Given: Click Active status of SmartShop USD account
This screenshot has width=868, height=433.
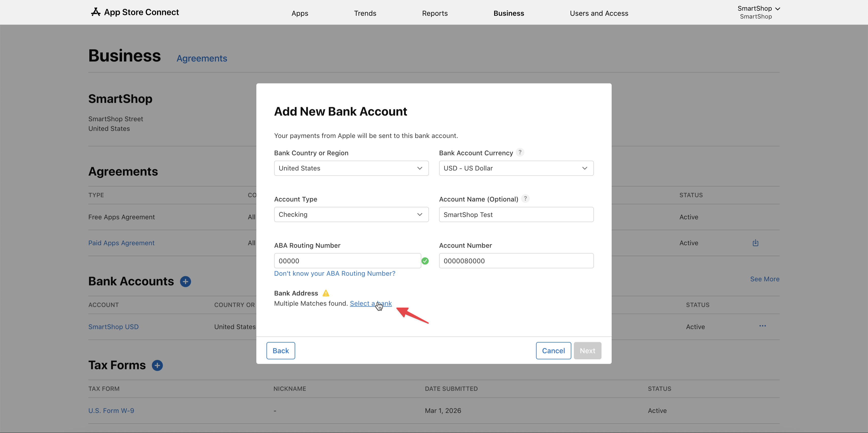Looking at the screenshot, I should pos(695,327).
